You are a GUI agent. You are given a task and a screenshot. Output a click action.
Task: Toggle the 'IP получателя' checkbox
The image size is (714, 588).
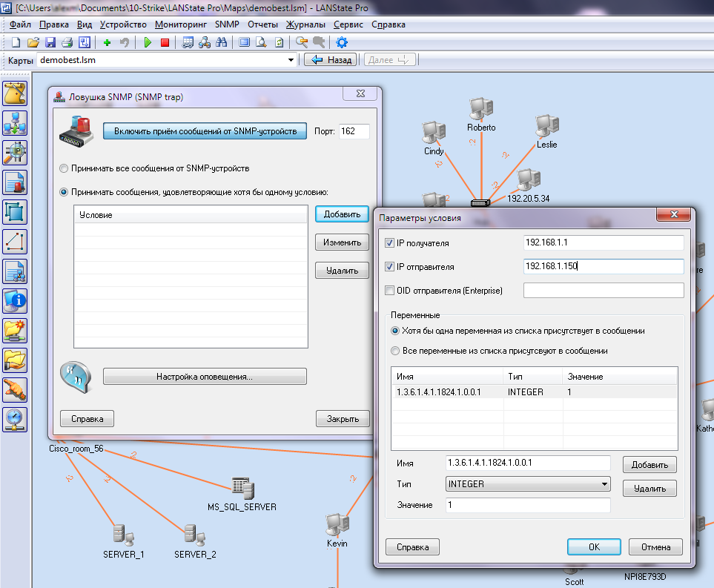click(389, 243)
